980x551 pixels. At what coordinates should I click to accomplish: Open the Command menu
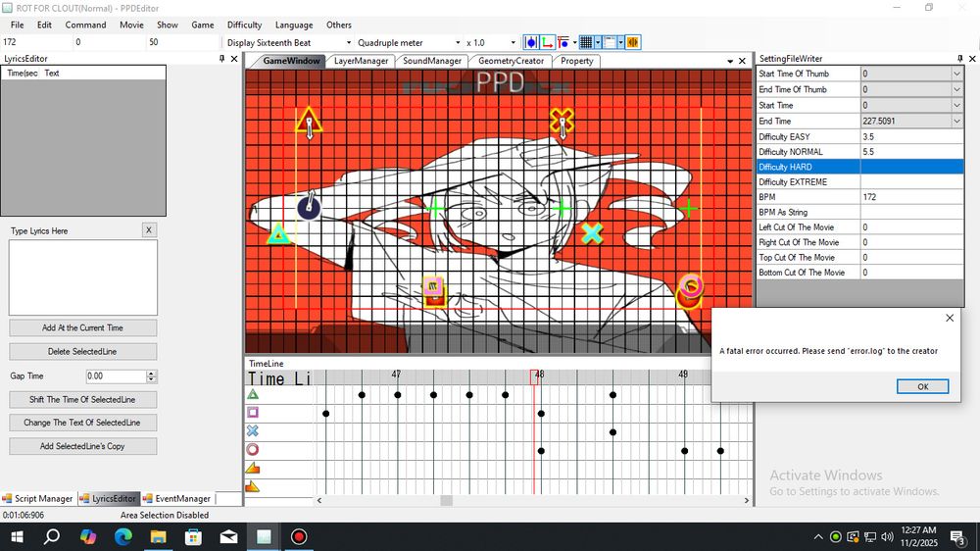[85, 25]
